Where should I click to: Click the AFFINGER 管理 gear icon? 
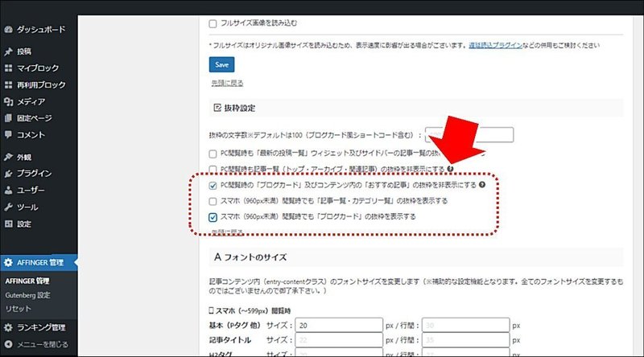point(8,263)
